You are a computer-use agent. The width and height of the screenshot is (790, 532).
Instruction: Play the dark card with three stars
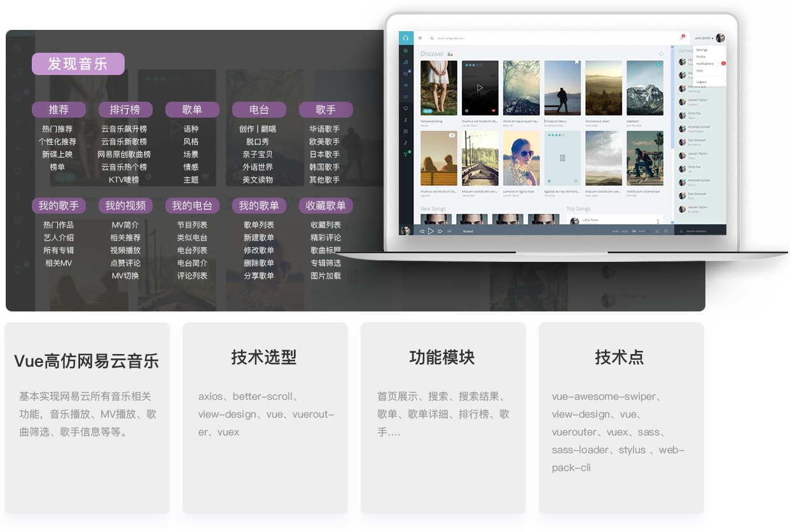tap(480, 88)
